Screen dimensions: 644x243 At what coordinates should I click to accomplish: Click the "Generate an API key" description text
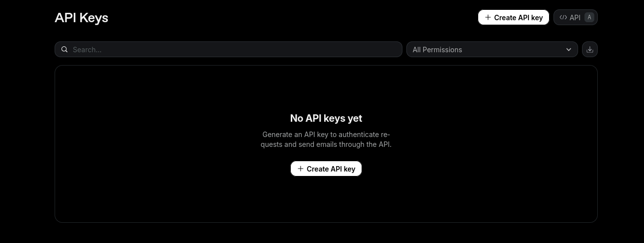pyautogui.click(x=326, y=139)
